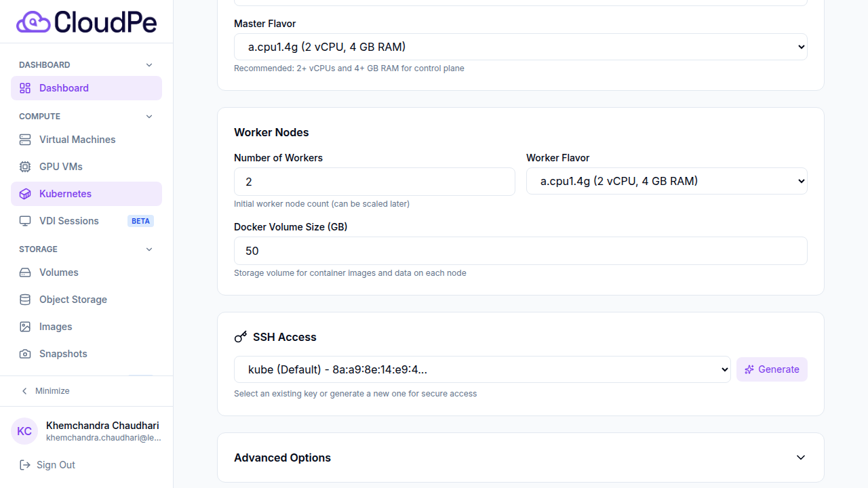
Task: Generate a new SSH key
Action: (x=772, y=369)
